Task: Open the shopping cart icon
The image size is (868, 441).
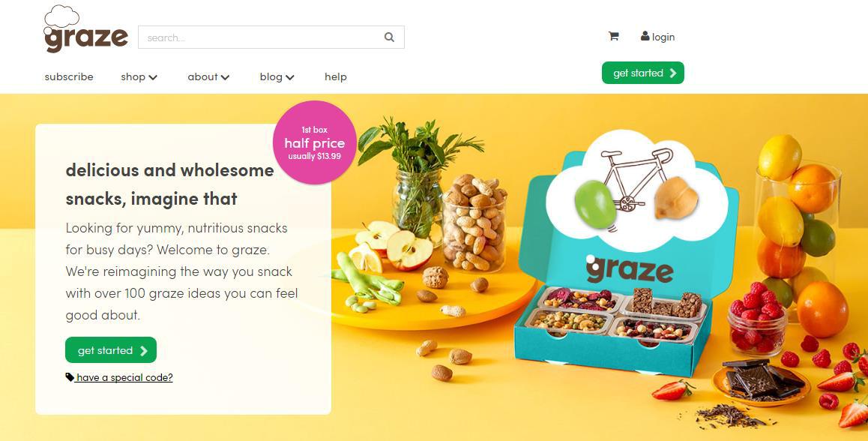Action: [x=613, y=37]
